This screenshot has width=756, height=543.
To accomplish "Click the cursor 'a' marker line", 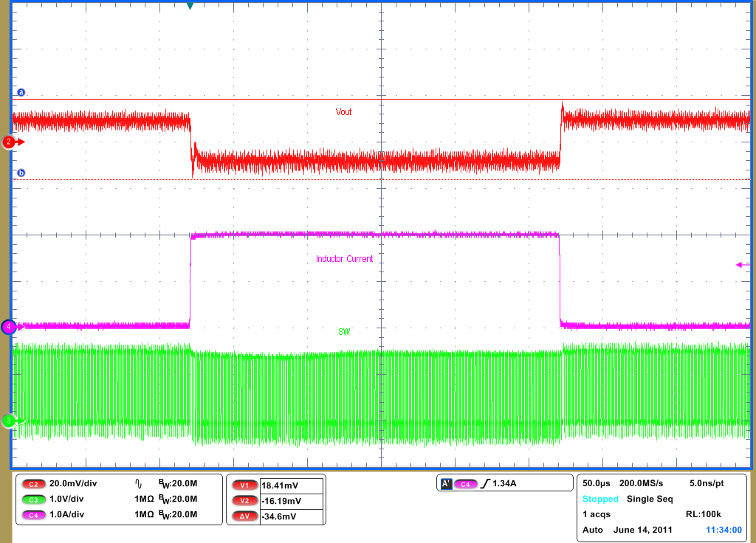I will [20, 94].
